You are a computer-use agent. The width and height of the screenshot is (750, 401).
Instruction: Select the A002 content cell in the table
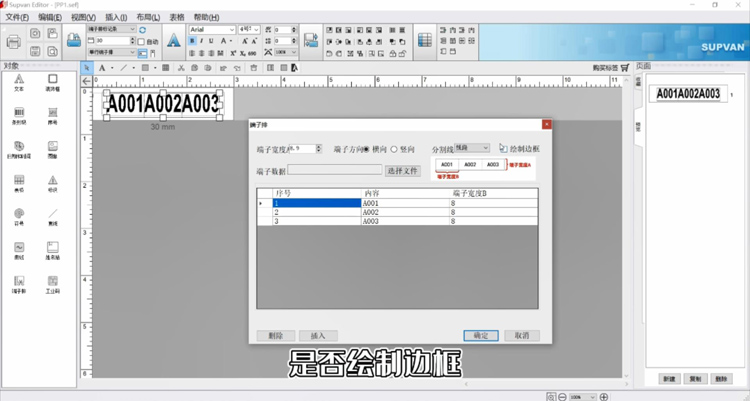(x=405, y=212)
